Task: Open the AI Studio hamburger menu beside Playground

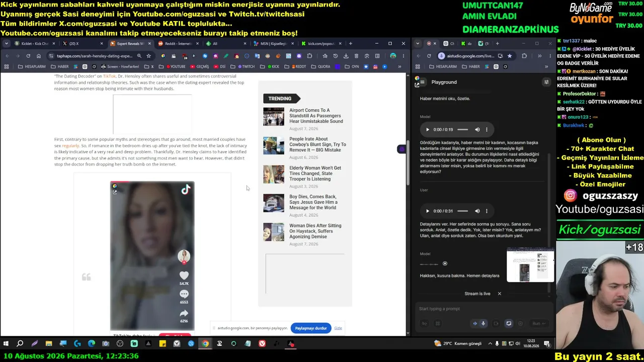Action: 423,82
